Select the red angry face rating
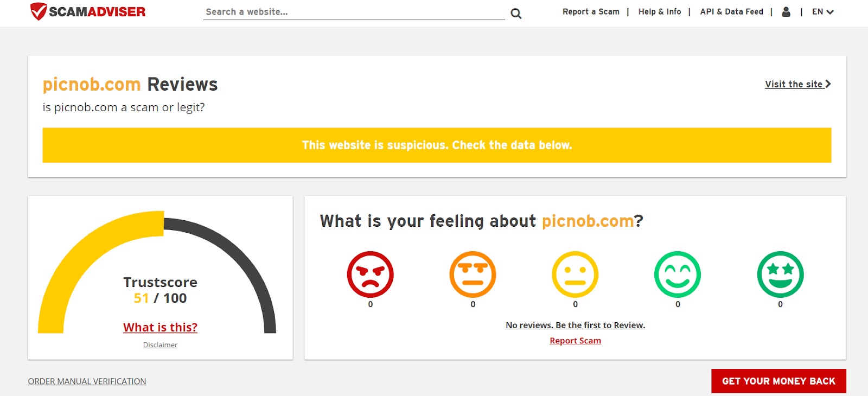Viewport: 868px width, 396px height. point(371,274)
